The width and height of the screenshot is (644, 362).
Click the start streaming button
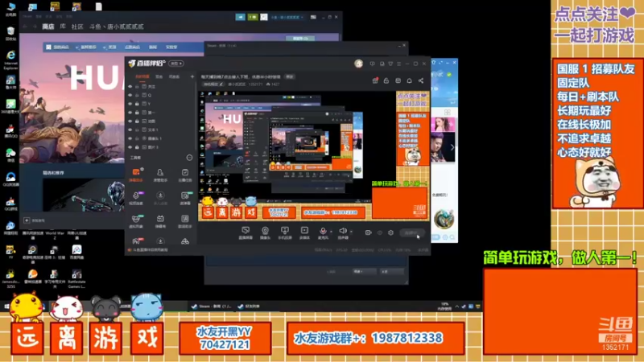point(412,232)
